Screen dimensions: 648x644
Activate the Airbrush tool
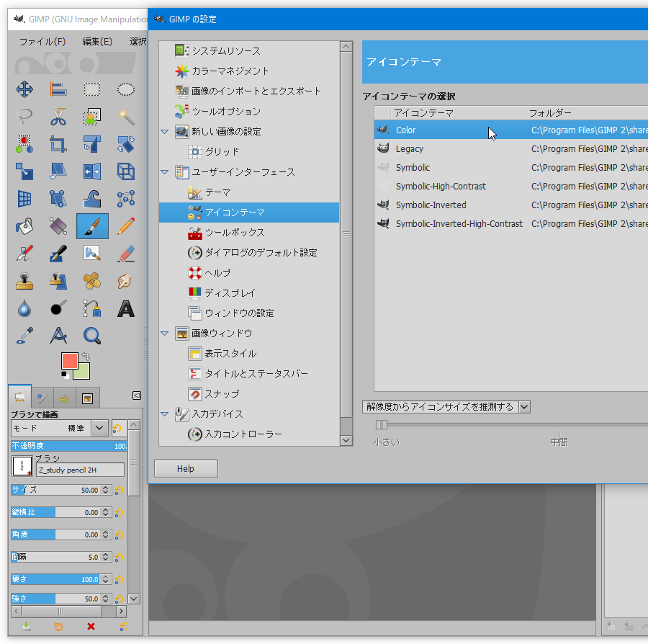pos(24,254)
